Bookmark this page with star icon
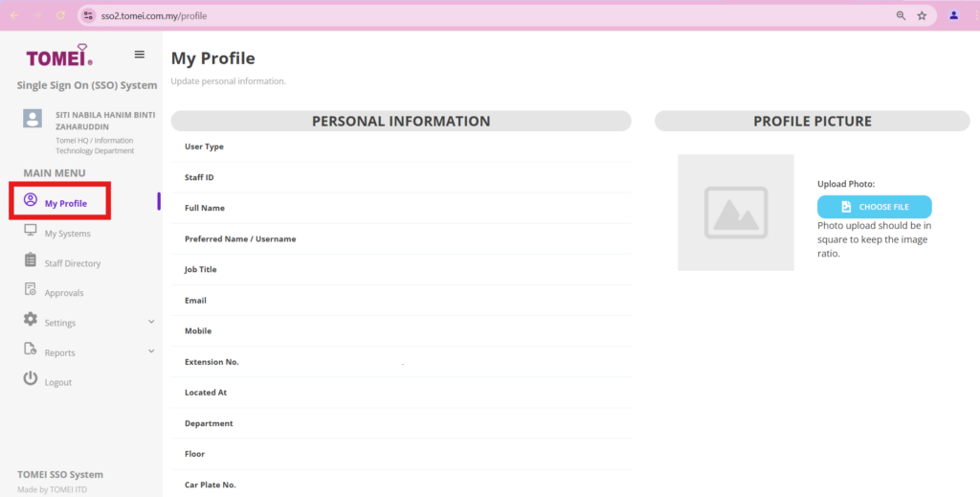The height and width of the screenshot is (497, 980). (x=922, y=16)
